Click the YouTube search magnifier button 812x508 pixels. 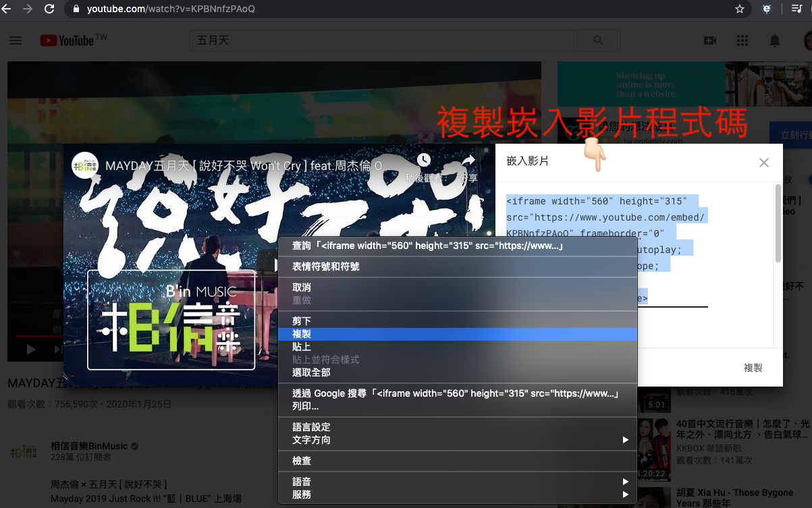tap(598, 40)
